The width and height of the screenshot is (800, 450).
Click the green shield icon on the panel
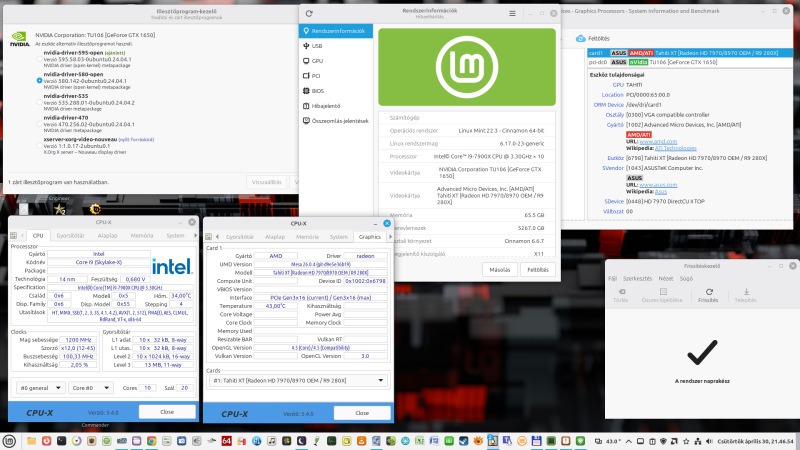coord(581,441)
